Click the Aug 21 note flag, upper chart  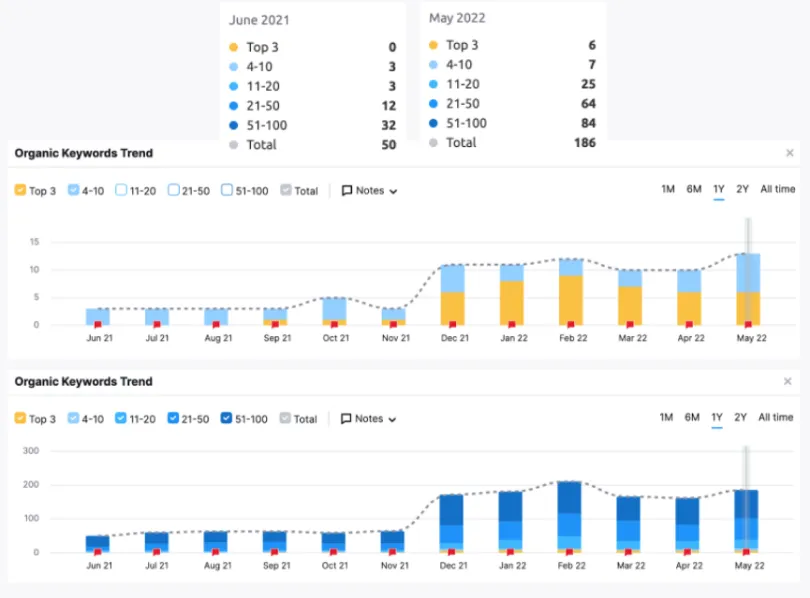(x=216, y=325)
